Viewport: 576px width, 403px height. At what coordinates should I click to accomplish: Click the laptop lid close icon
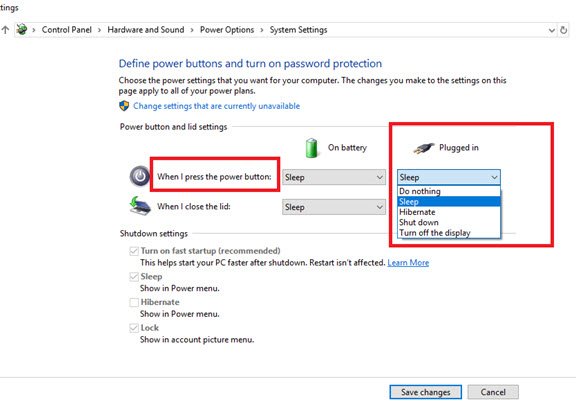[x=140, y=206]
